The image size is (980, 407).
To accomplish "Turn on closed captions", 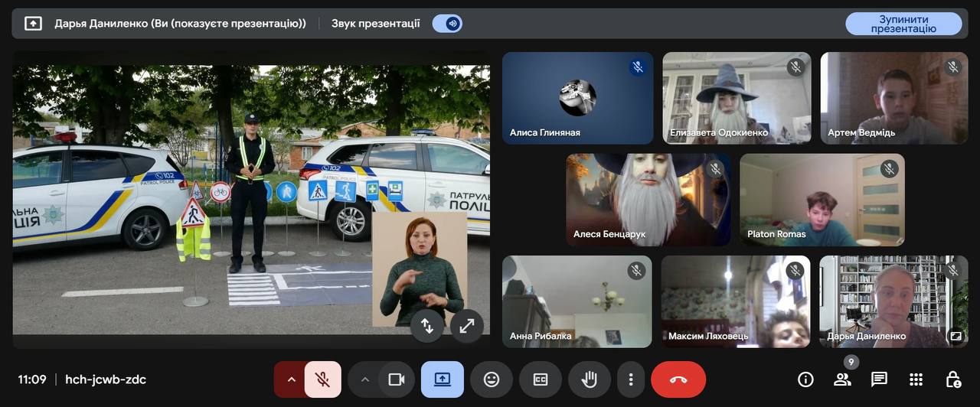I will 541,379.
